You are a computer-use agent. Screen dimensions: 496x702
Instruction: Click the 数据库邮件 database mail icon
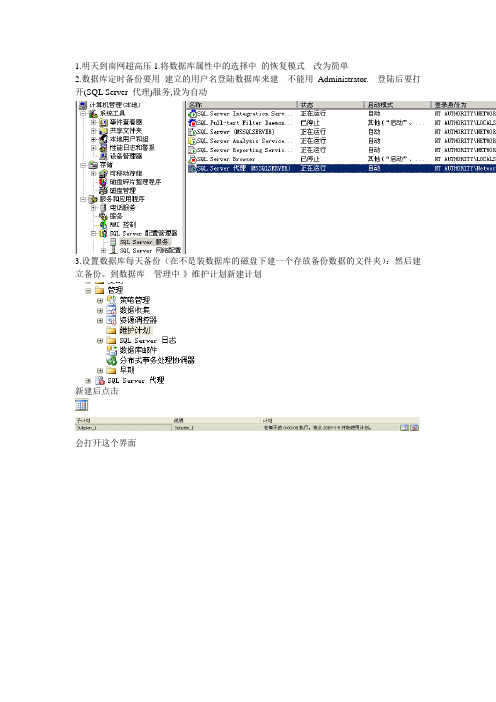click(x=111, y=350)
